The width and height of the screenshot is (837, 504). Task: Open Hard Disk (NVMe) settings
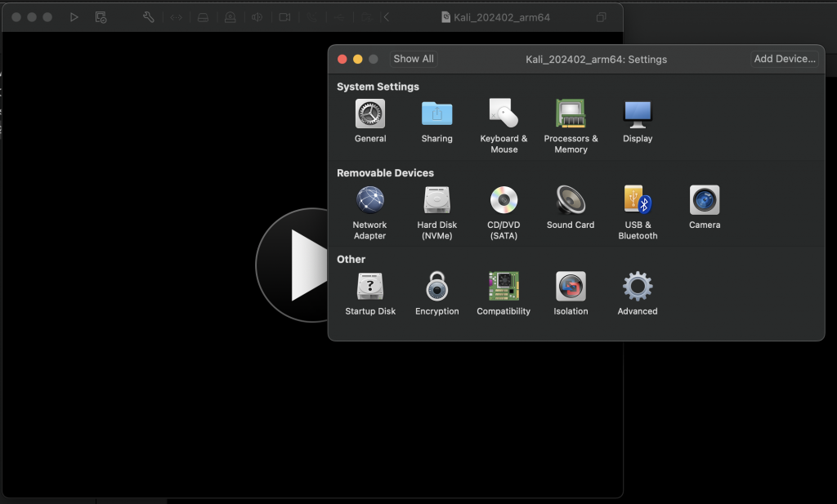(x=436, y=212)
